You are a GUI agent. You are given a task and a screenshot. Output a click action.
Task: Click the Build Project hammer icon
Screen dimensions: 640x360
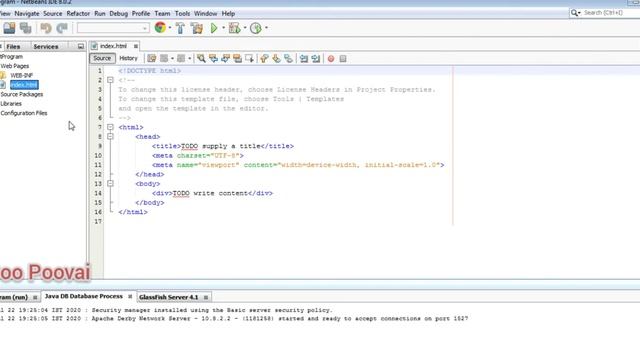[x=180, y=28]
